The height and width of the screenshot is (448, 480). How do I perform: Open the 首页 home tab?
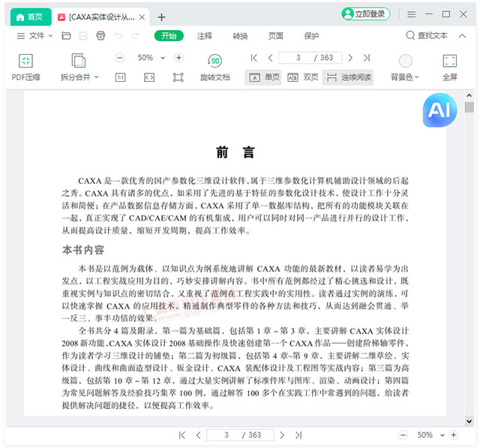(31, 17)
